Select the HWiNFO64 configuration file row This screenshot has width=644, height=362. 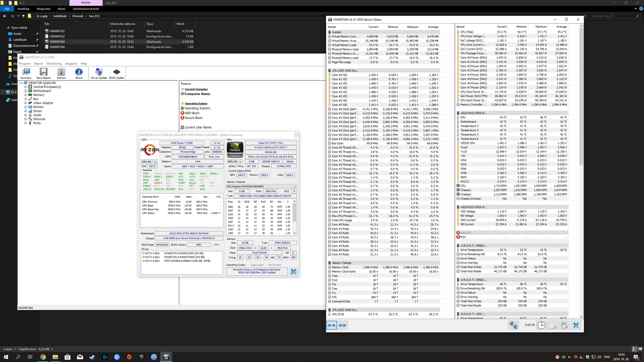(x=57, y=47)
